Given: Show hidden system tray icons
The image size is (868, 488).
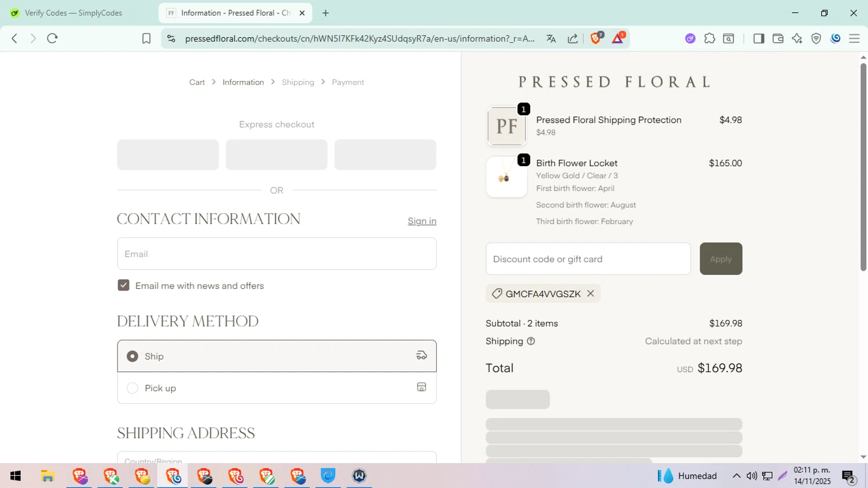Looking at the screenshot, I should pyautogui.click(x=736, y=476).
